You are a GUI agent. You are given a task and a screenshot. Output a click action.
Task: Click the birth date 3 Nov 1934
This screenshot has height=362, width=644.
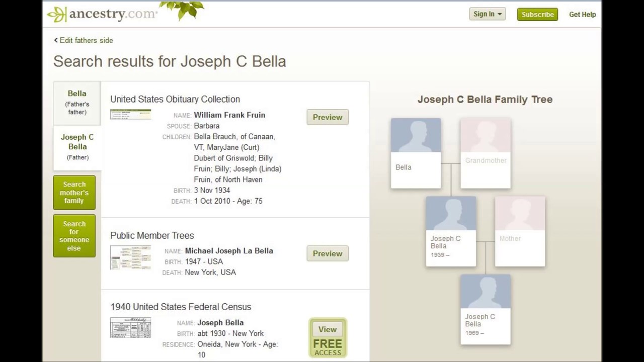pos(212,190)
